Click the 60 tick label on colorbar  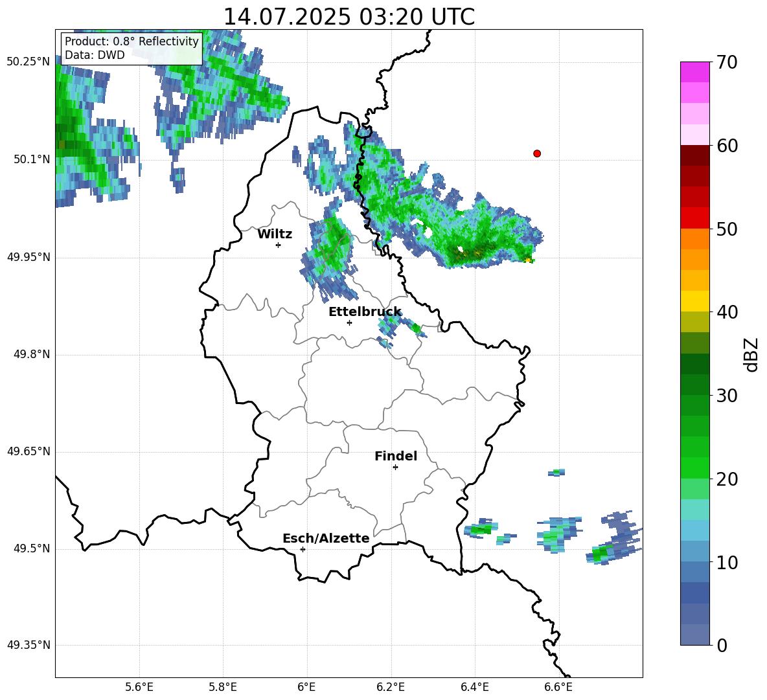click(727, 146)
